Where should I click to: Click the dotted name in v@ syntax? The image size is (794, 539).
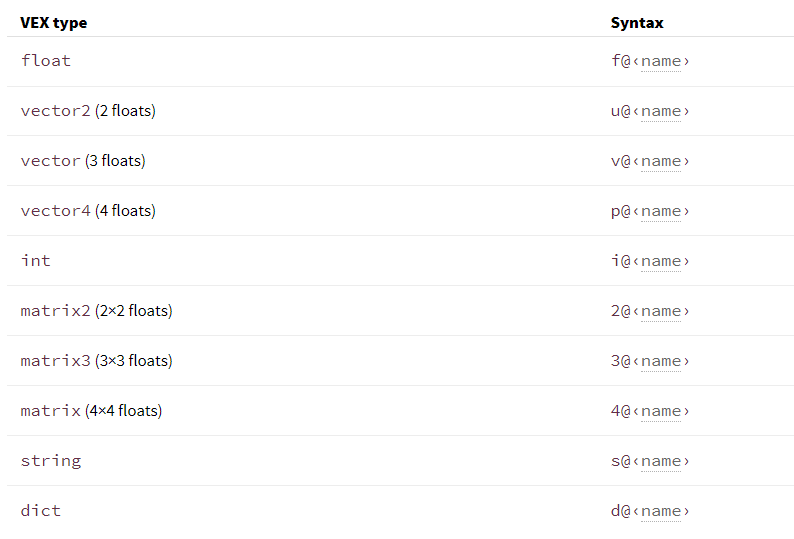(661, 162)
